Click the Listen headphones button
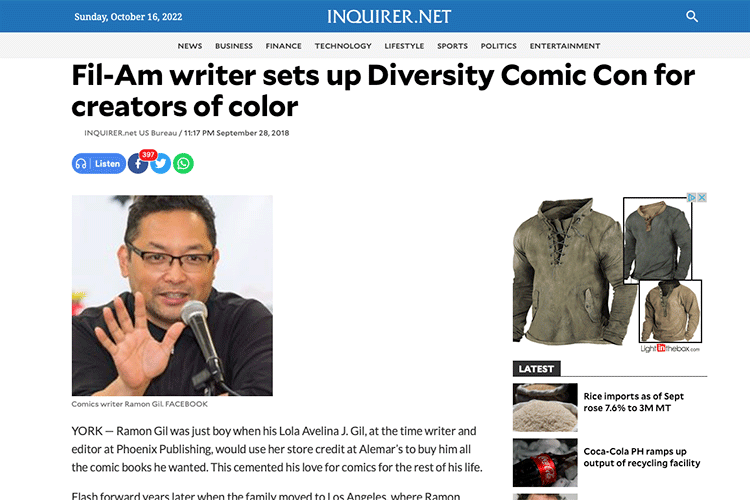 pos(99,164)
